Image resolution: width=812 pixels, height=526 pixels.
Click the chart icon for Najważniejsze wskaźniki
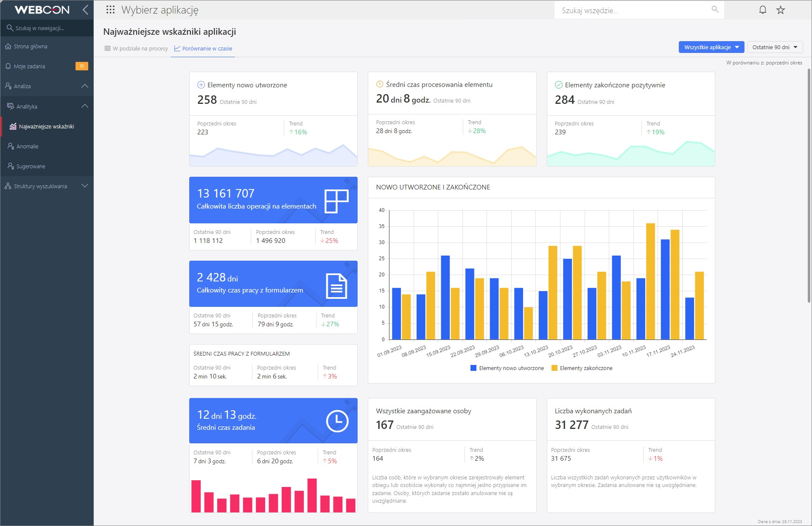13,126
